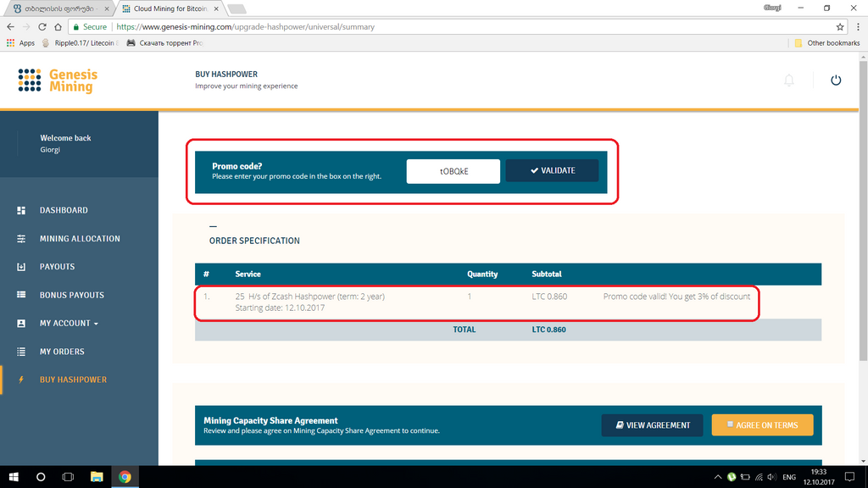
Task: Expand My Account dropdown arrow
Action: [96, 324]
